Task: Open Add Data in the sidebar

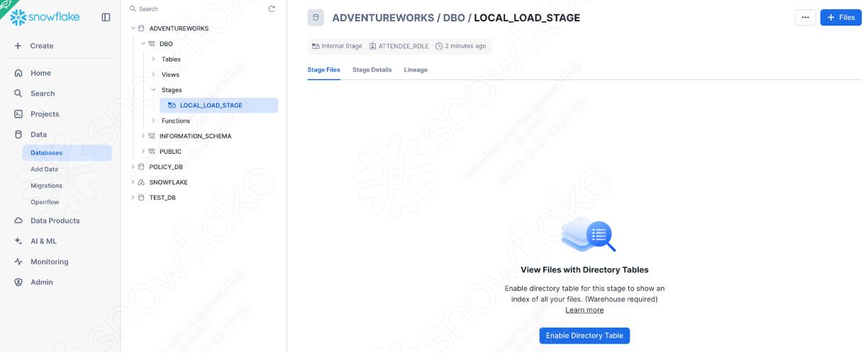Action: tap(44, 169)
